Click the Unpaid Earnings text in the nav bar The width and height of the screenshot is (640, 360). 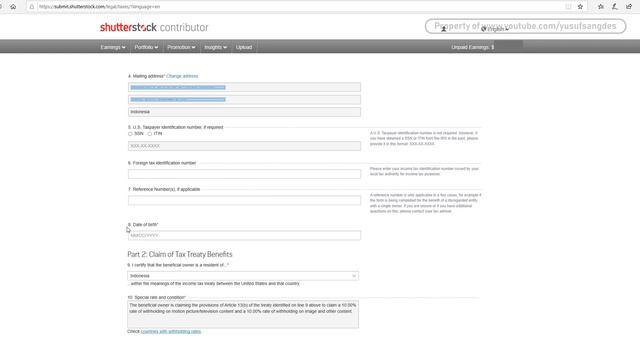click(x=473, y=47)
